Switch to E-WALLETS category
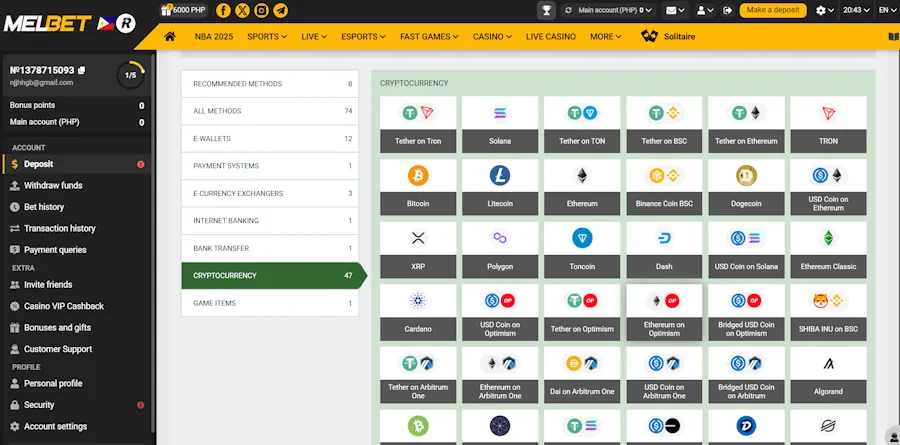900x445 pixels. [270, 138]
